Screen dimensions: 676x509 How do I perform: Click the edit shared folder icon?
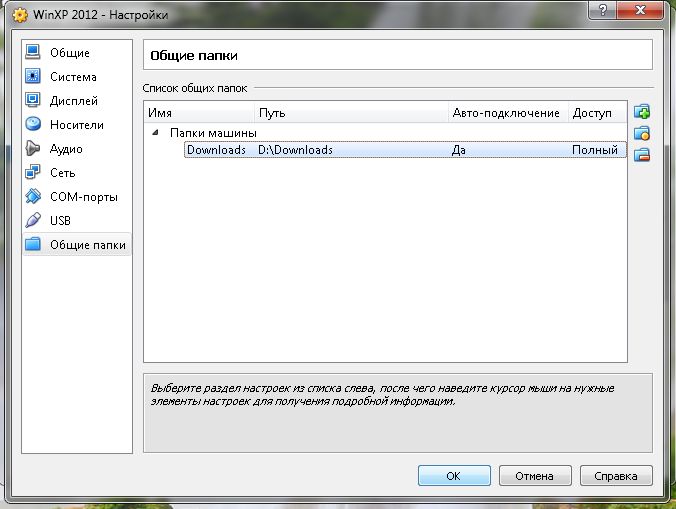pyautogui.click(x=642, y=133)
